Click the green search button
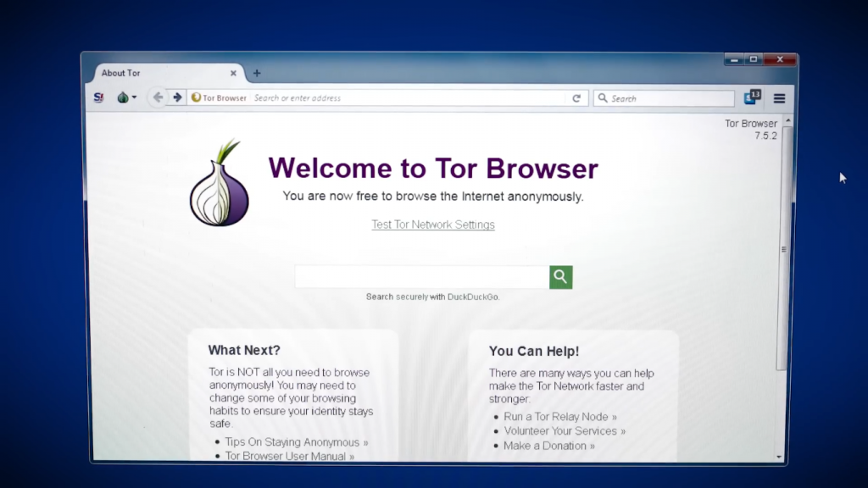Viewport: 868px width, 488px height. [x=561, y=277]
